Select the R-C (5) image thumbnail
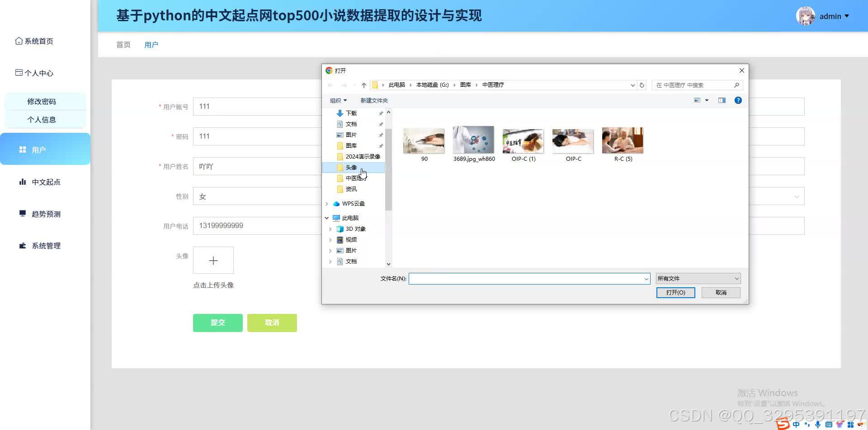Viewport: 868px width, 430px height. [623, 140]
